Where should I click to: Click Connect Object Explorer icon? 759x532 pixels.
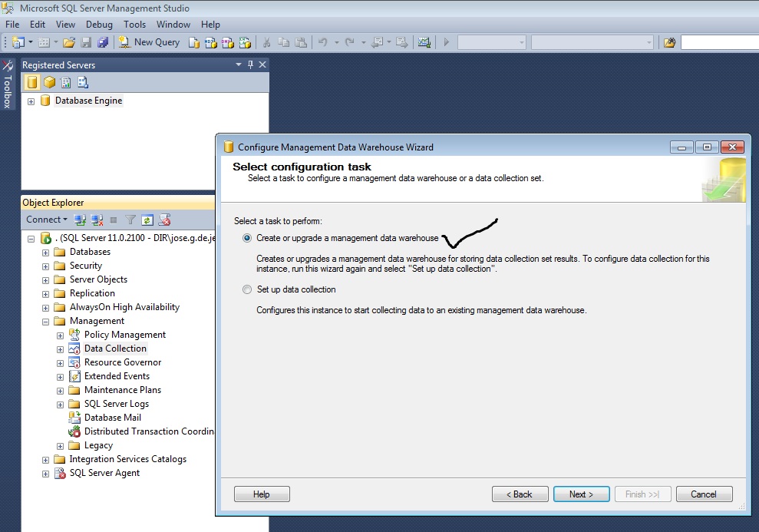click(80, 220)
